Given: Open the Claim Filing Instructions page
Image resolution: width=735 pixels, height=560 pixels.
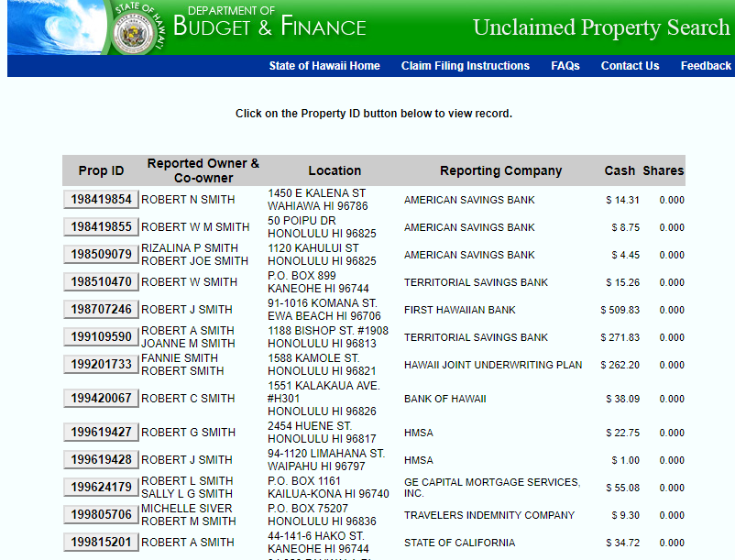Looking at the screenshot, I should (466, 65).
